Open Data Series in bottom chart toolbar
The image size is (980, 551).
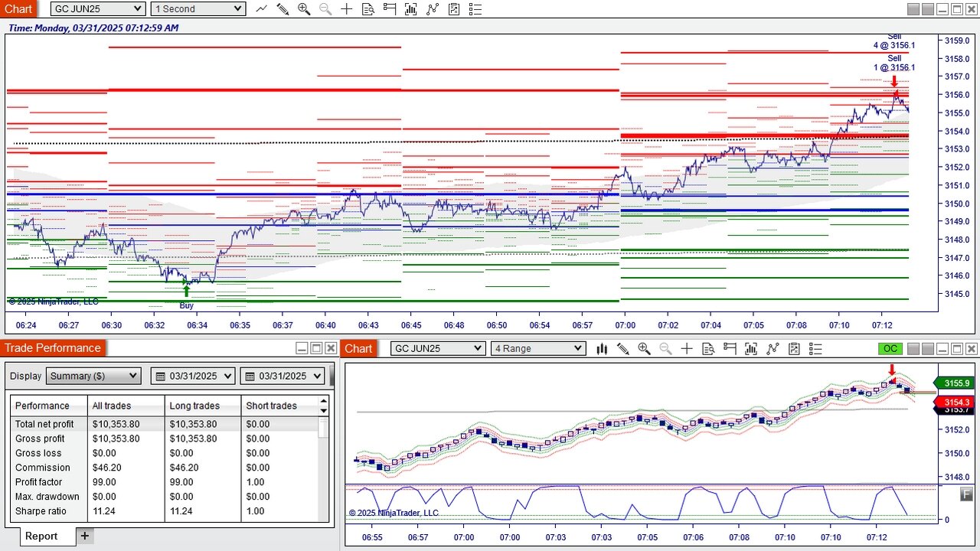tap(752, 349)
